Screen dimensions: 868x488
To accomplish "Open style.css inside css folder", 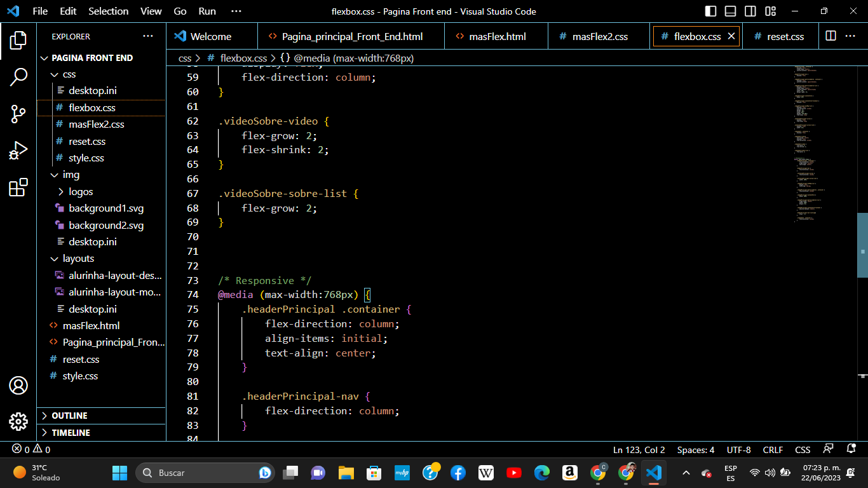I will [x=101, y=158].
